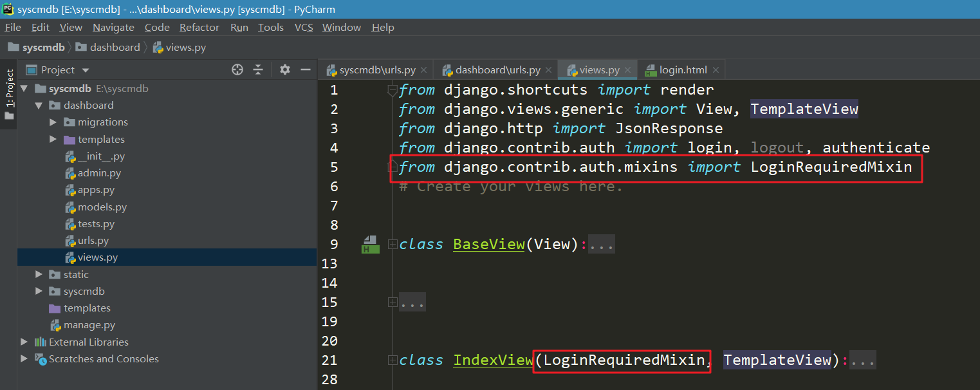The image size is (980, 390).
Task: Unfold the IndexView class code block
Action: click(x=393, y=360)
